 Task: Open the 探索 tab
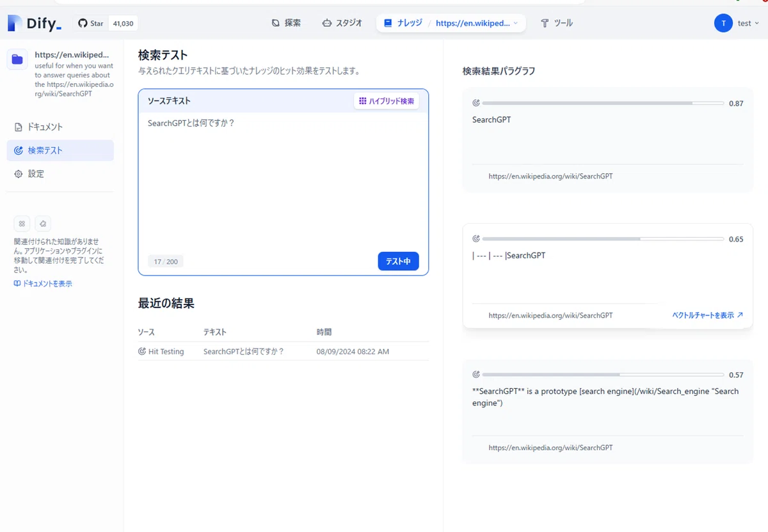286,23
